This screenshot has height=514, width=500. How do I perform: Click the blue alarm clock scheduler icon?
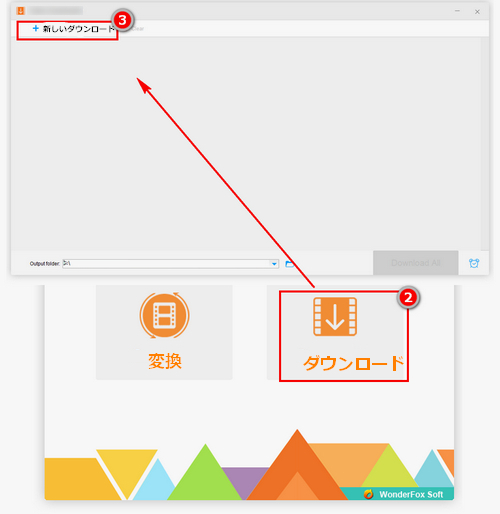click(474, 263)
